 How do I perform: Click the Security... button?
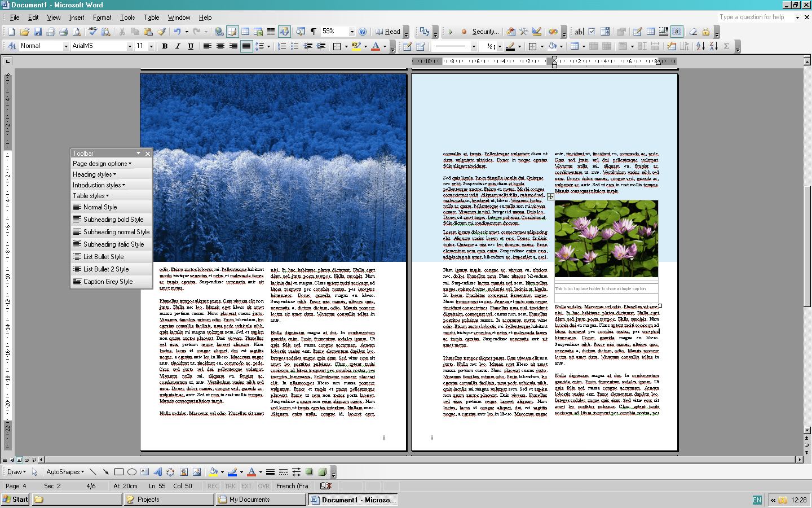(486, 32)
